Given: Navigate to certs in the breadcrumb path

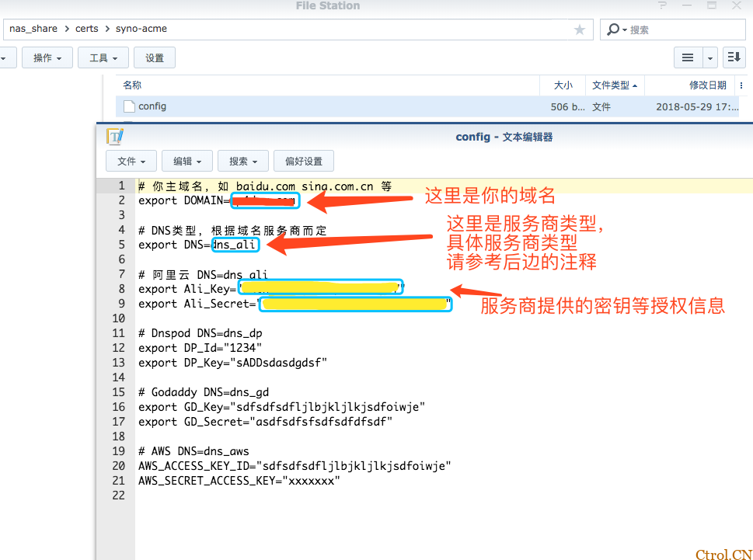Looking at the screenshot, I should [87, 29].
